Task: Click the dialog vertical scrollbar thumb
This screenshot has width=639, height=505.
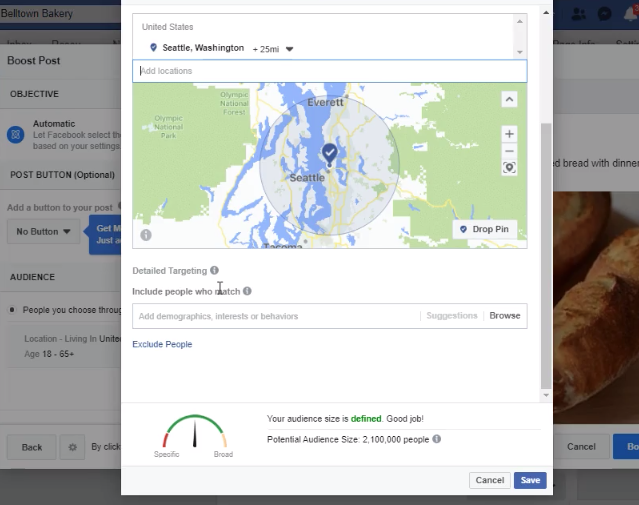Action: pyautogui.click(x=546, y=256)
